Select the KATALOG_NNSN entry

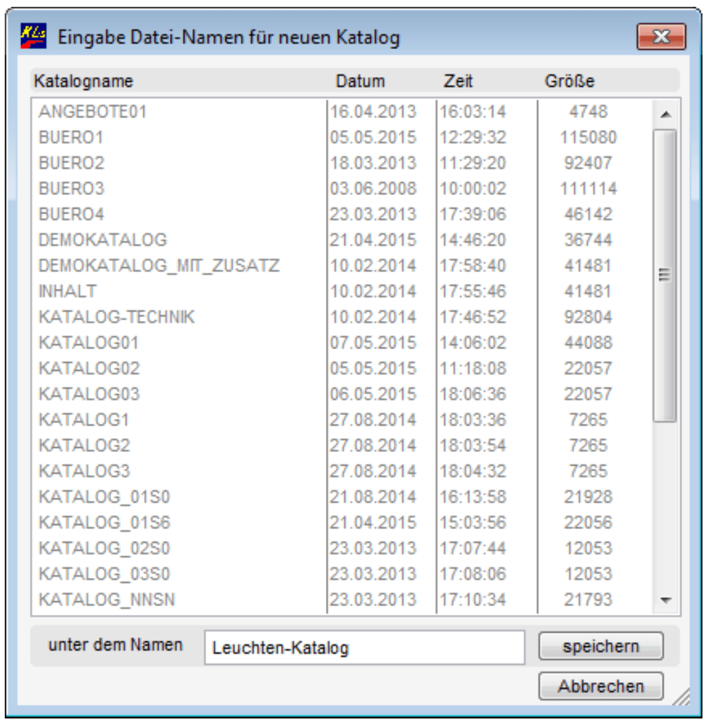[x=107, y=599]
